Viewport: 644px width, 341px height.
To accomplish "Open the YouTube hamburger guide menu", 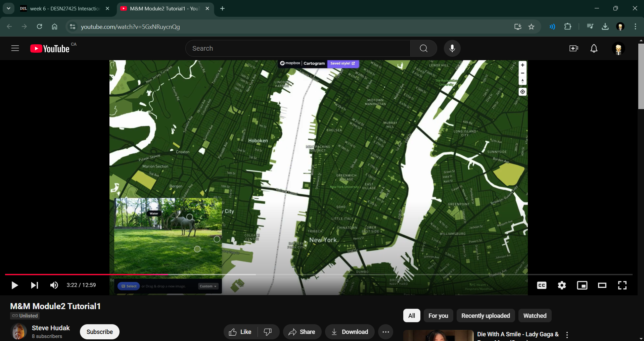I will click(15, 48).
